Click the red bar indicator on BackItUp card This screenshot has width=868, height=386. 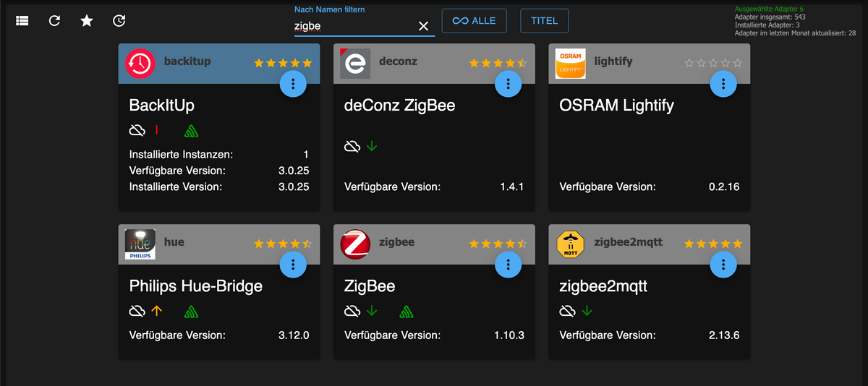point(156,130)
